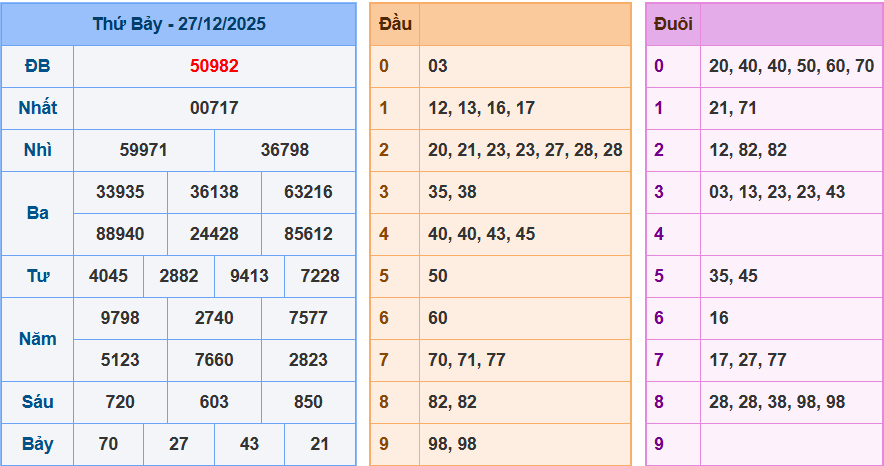Select Đuôi row with 28, 28, 38, 98, 98

point(777,402)
